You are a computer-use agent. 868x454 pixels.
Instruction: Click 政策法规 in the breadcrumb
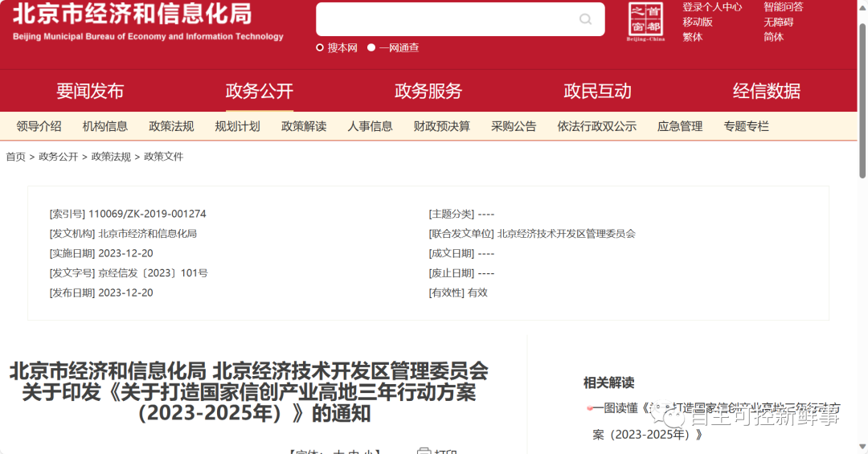pyautogui.click(x=111, y=157)
